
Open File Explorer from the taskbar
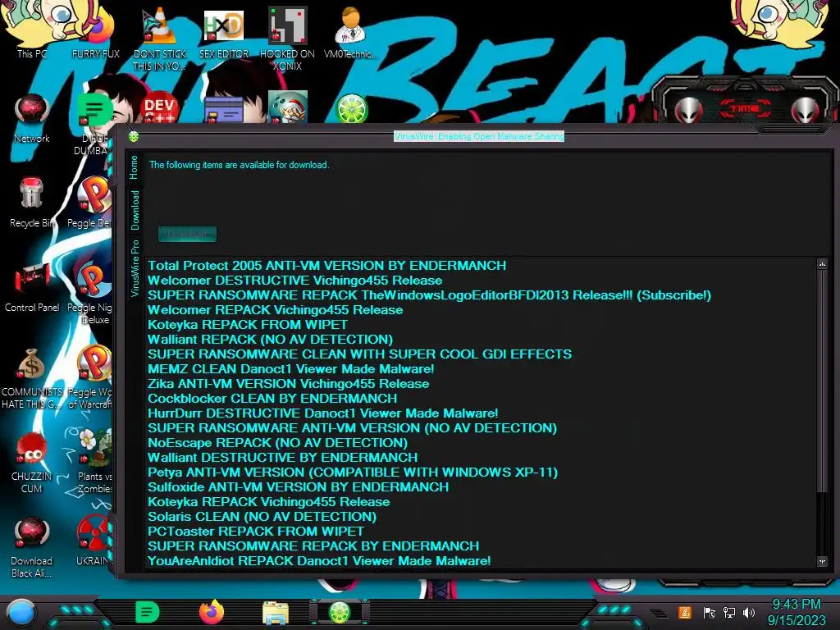click(x=276, y=613)
